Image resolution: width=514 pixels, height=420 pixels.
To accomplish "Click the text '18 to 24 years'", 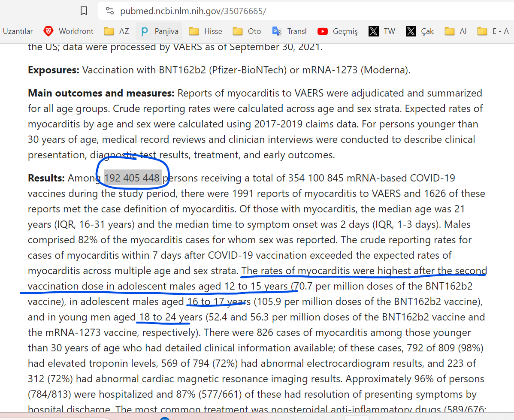I will [171, 317].
